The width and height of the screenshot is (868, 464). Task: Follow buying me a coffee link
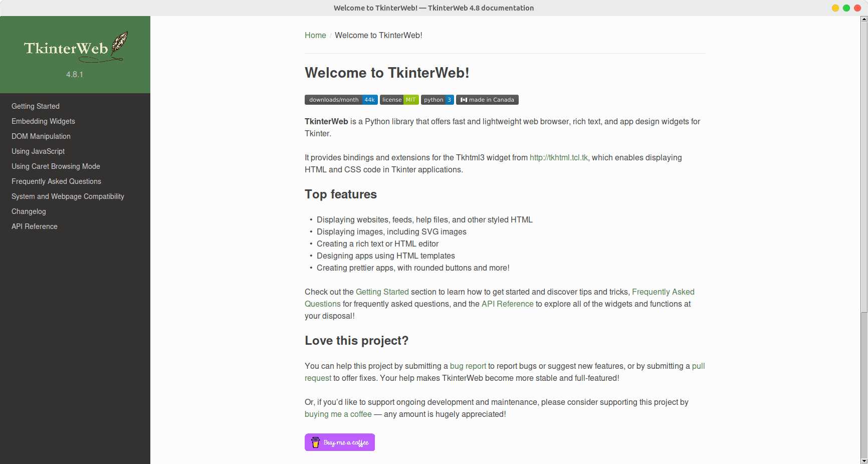pos(338,414)
